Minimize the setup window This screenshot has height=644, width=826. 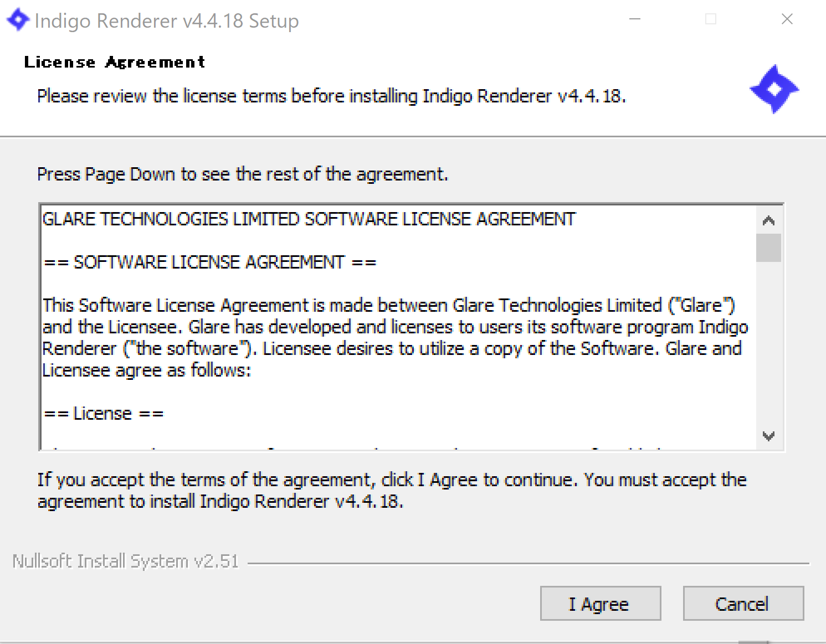[x=635, y=19]
